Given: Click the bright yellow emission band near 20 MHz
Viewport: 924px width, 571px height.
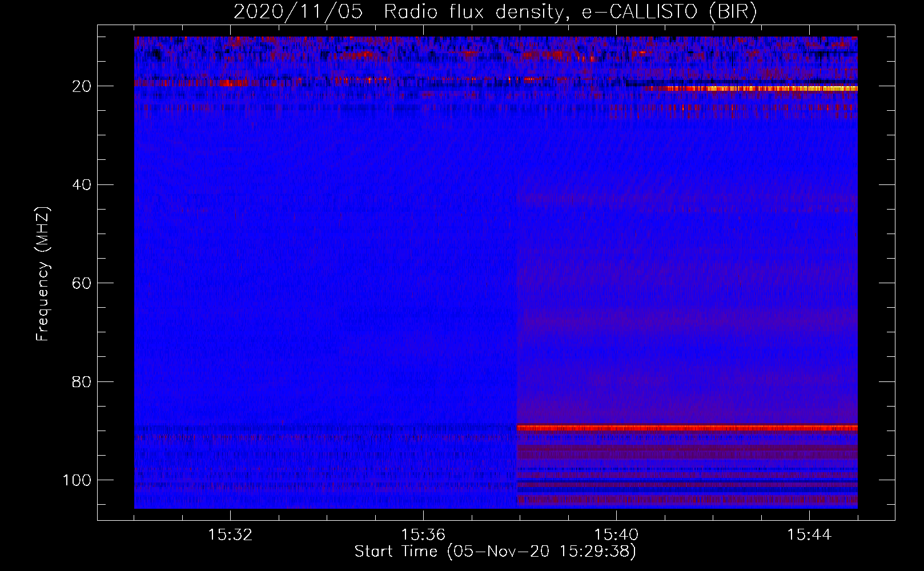Looking at the screenshot, I should [750, 89].
